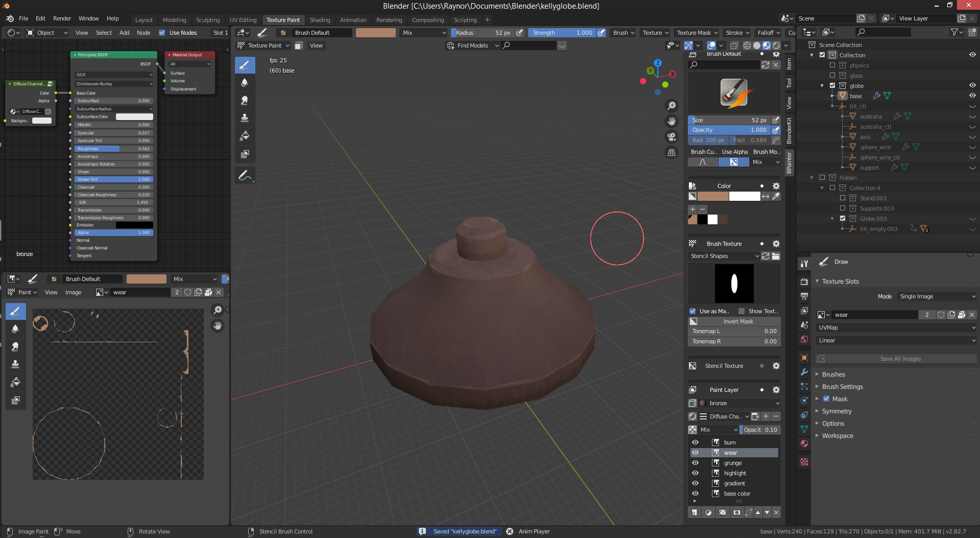Uncheck the Mask panel checkbox
Viewport: 980px width, 538px height.
826,399
